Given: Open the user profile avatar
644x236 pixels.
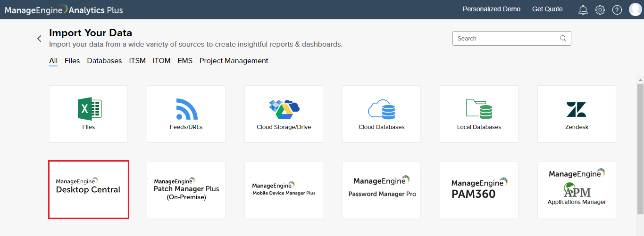Looking at the screenshot, I should point(635,9).
